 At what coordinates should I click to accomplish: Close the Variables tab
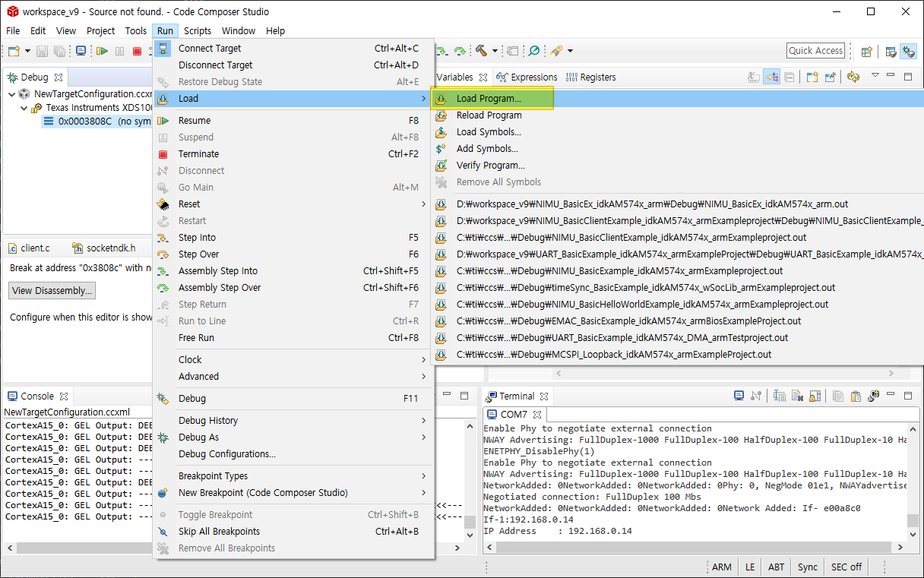(483, 77)
